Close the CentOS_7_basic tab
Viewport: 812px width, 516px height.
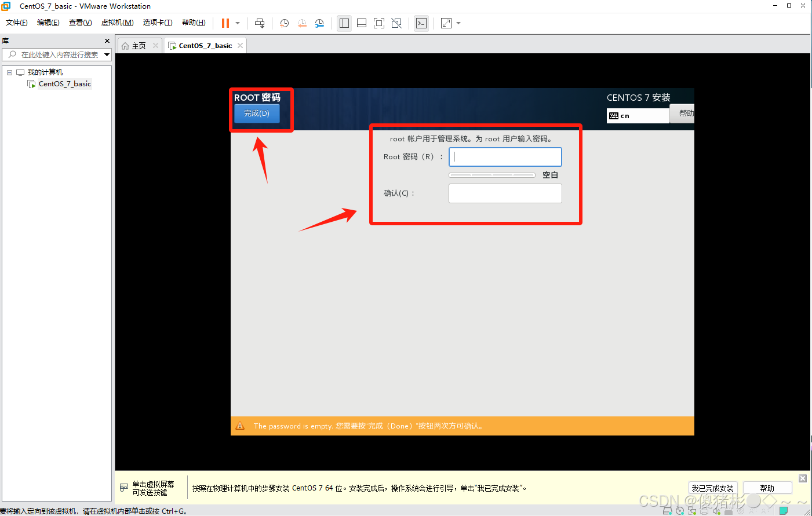click(x=240, y=46)
